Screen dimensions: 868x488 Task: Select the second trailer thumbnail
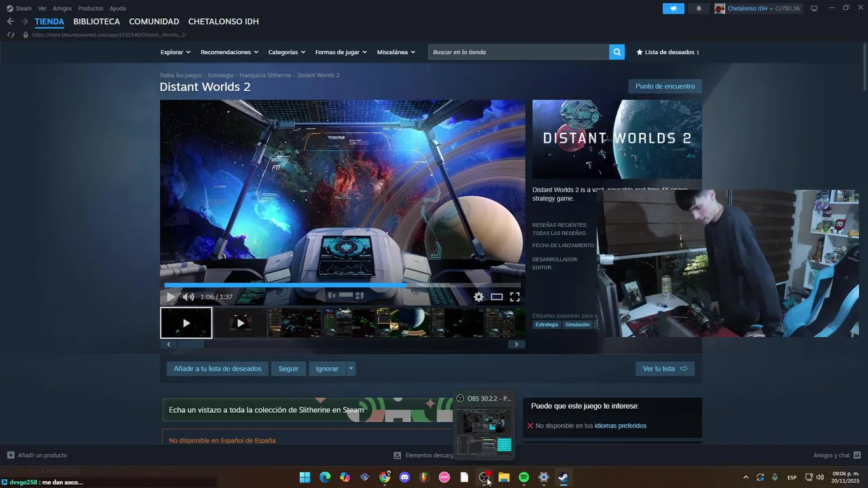(x=240, y=323)
